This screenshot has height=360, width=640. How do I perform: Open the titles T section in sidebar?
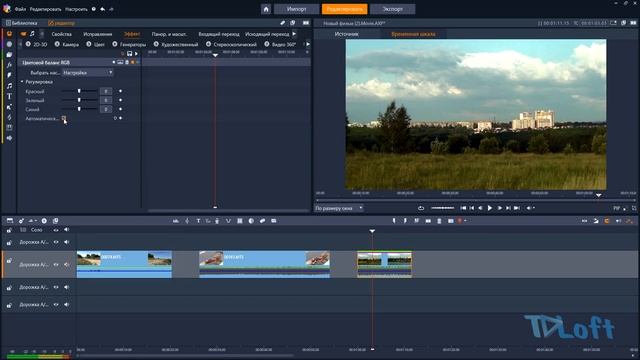tap(9, 97)
